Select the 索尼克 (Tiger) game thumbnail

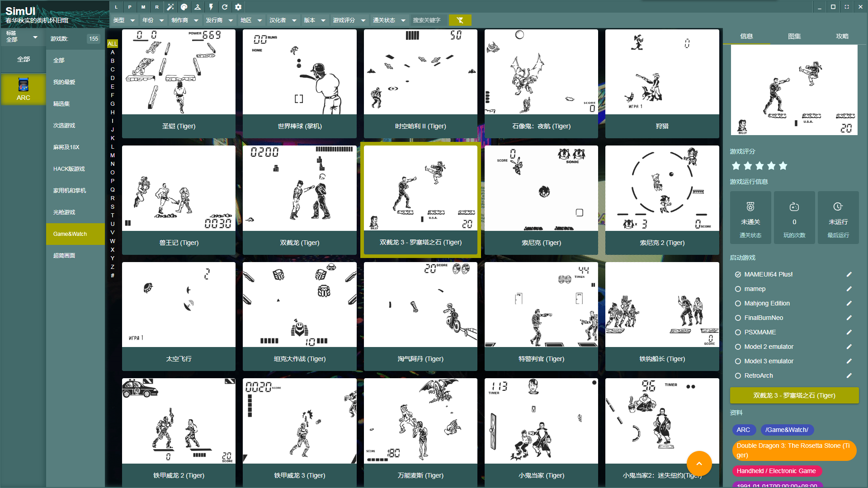pos(541,200)
